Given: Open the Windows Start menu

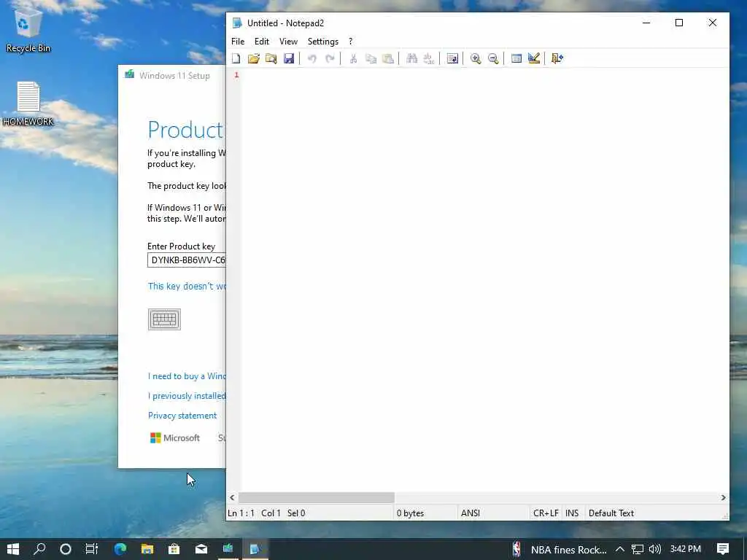Looking at the screenshot, I should coord(13,549).
